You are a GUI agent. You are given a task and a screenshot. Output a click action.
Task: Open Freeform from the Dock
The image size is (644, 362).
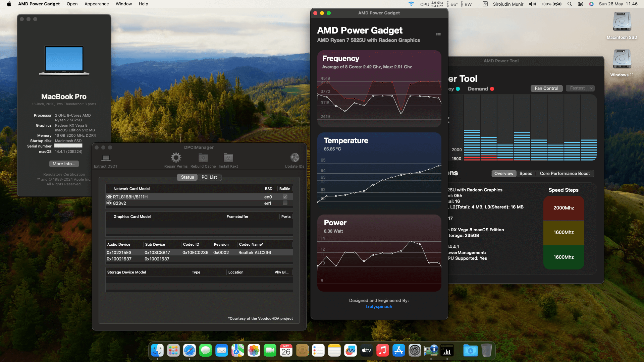coord(351,350)
